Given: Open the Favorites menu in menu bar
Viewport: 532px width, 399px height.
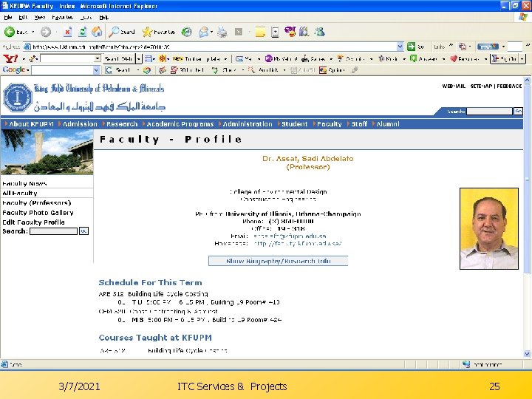Looking at the screenshot, I should (x=62, y=17).
